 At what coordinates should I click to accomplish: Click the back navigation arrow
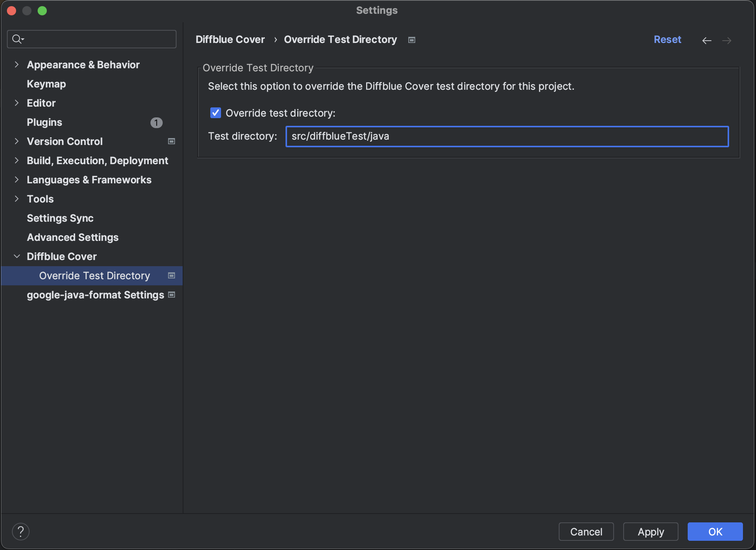pyautogui.click(x=706, y=40)
